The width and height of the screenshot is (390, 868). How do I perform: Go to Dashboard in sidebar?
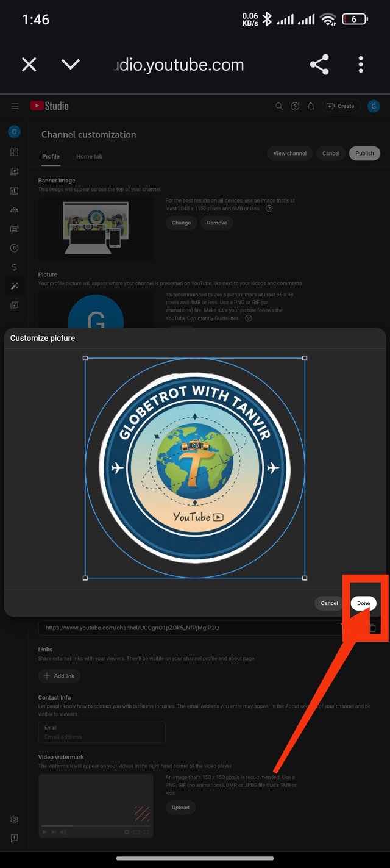[x=15, y=152]
